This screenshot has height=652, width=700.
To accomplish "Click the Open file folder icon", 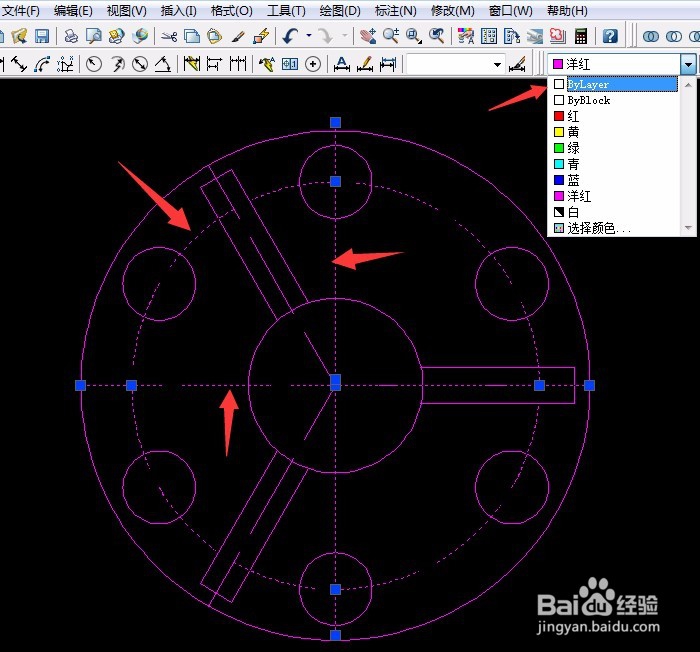I will pos(19,36).
